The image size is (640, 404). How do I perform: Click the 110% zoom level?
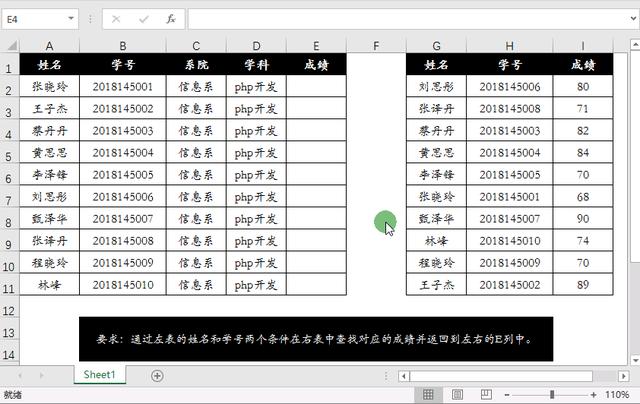click(x=617, y=395)
